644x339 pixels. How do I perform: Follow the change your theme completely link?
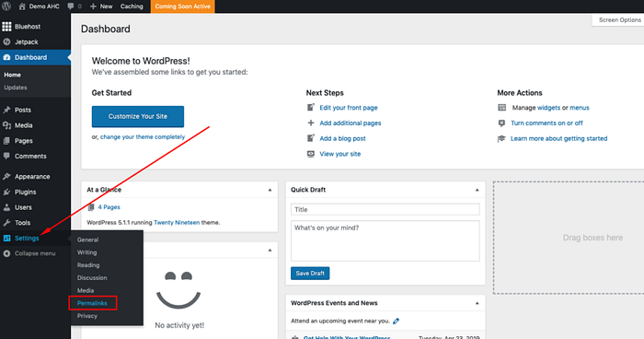tap(143, 137)
